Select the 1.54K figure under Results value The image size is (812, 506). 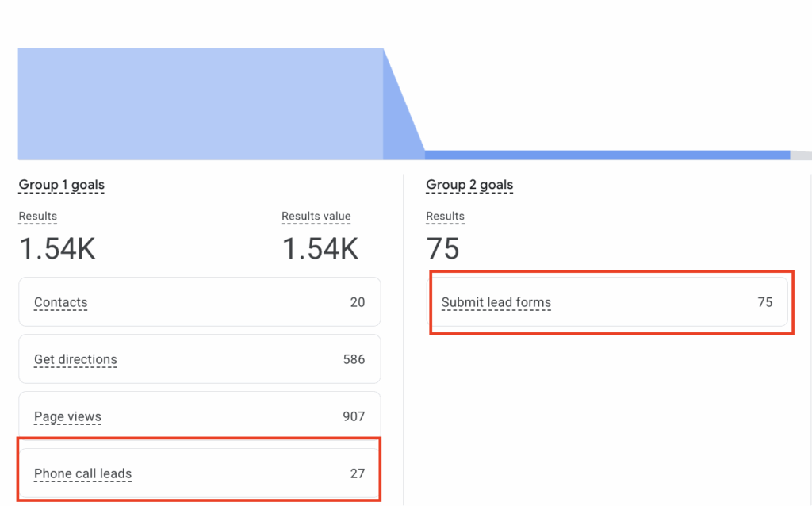point(320,249)
